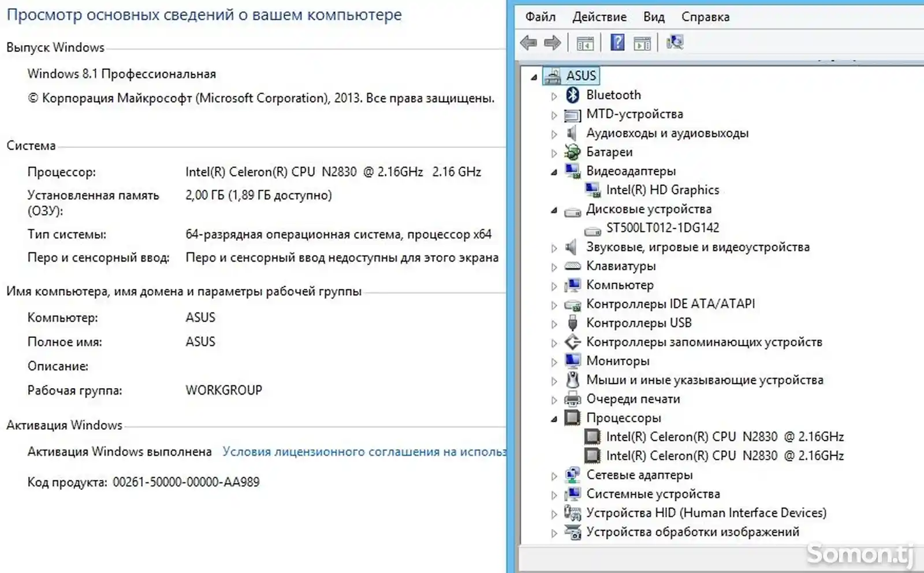
Task: Expand the Системные устройства node arrow
Action: click(x=554, y=495)
